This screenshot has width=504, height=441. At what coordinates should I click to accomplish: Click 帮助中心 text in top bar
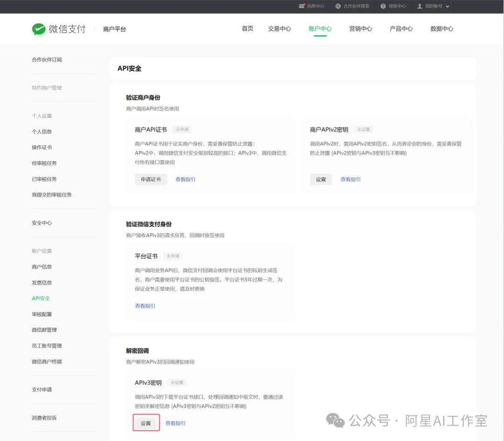tap(397, 6)
